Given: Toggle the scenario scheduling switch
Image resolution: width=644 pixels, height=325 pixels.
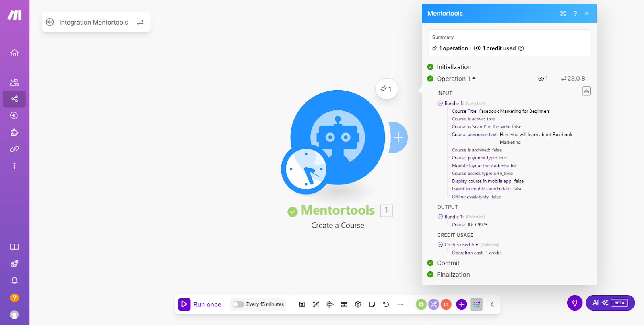Looking at the screenshot, I should (x=238, y=304).
